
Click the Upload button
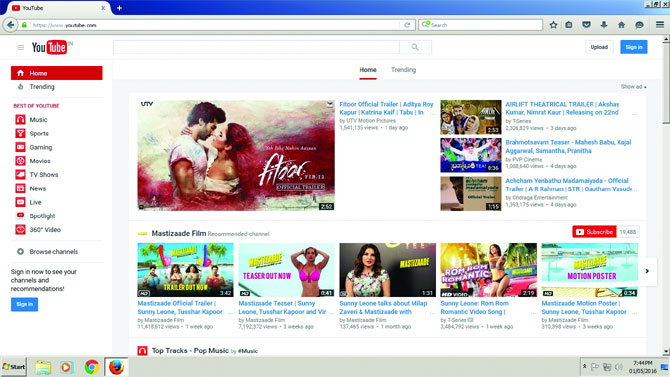[x=599, y=47]
